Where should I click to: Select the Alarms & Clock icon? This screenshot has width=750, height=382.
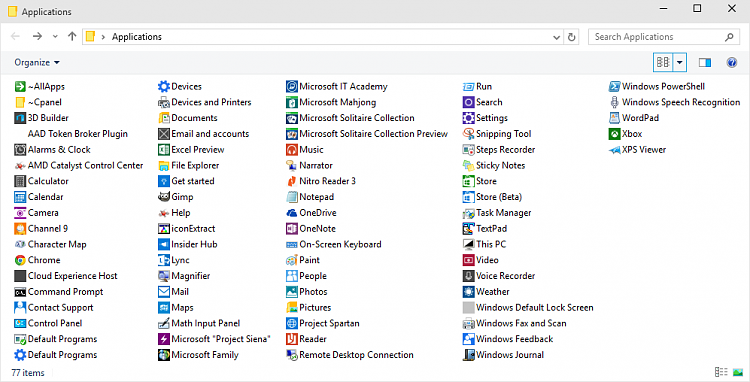[x=20, y=150]
